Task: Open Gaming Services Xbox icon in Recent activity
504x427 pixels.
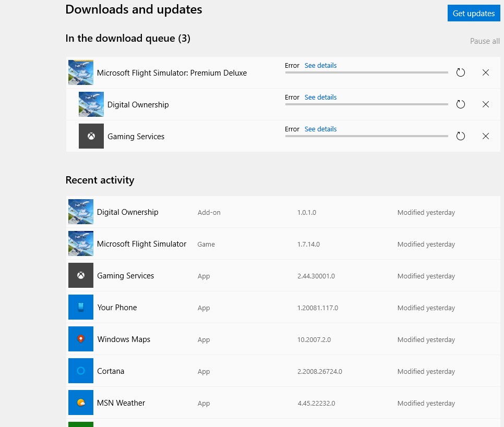Action: point(81,275)
